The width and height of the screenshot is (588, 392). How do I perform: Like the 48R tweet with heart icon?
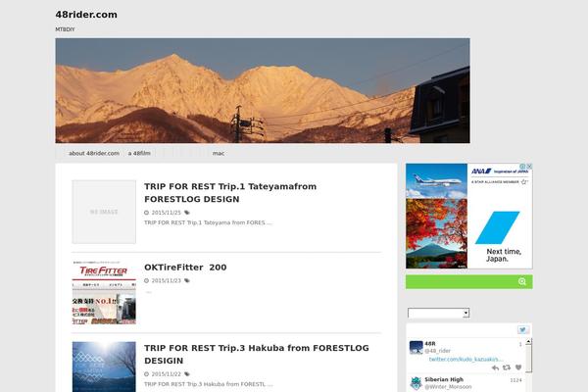pyautogui.click(x=518, y=367)
